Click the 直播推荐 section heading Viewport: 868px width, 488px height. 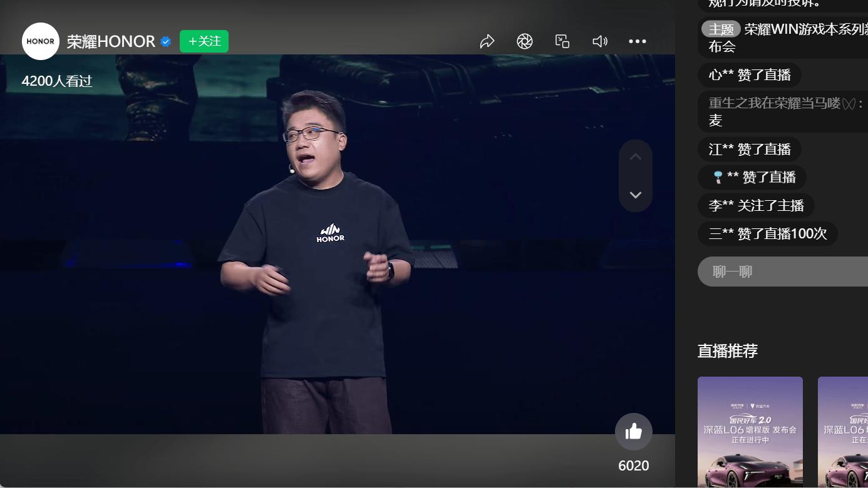pyautogui.click(x=728, y=351)
